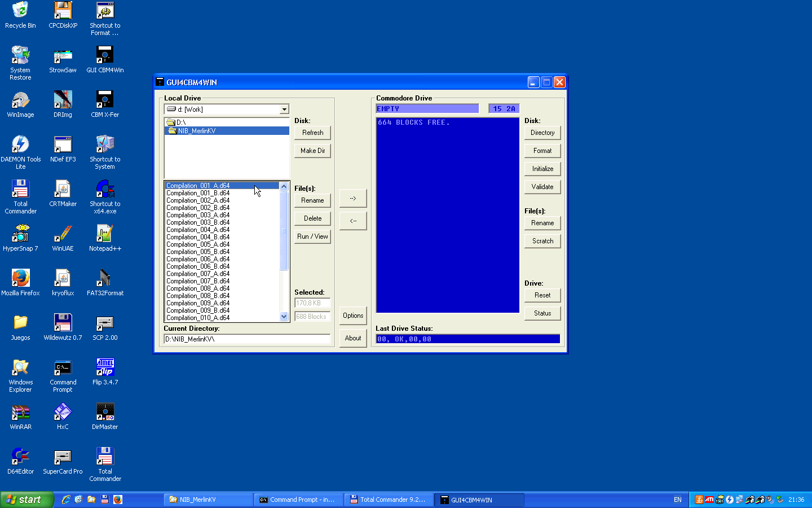812x508 pixels.
Task: Click the drive Reset button
Action: point(542,295)
